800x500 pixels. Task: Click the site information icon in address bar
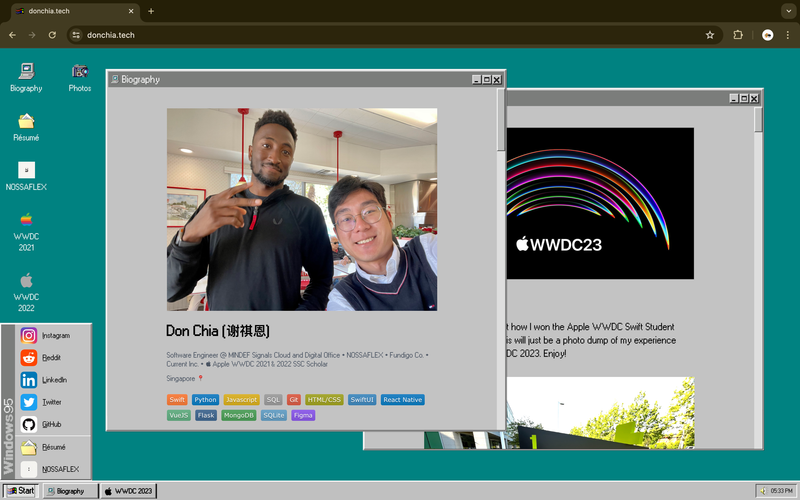[76, 35]
